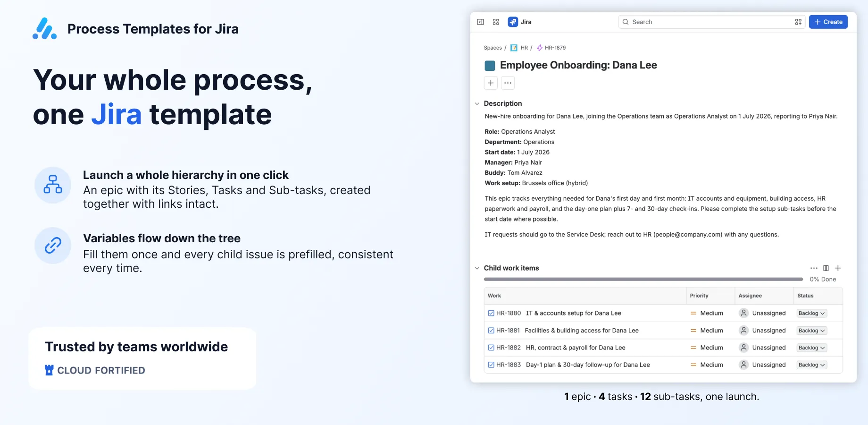868x425 pixels.
Task: Open Backlog status dropdown for HR-1882
Action: pyautogui.click(x=811, y=348)
